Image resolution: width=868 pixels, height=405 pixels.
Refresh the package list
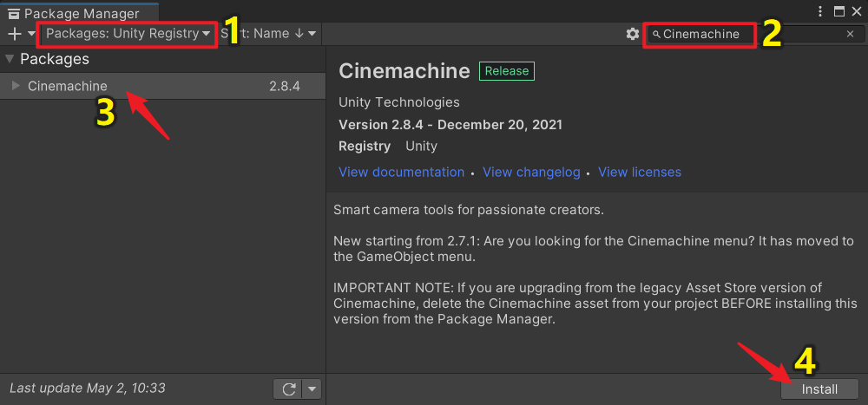(x=288, y=389)
